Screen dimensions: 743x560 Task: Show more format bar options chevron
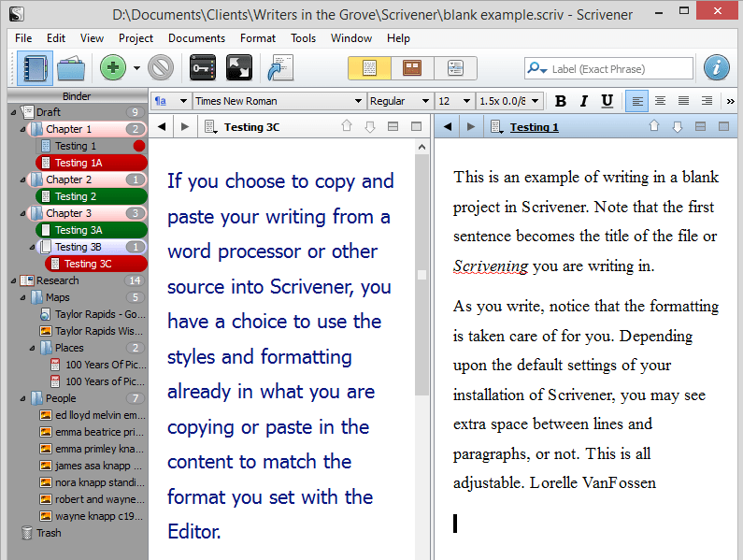(730, 101)
